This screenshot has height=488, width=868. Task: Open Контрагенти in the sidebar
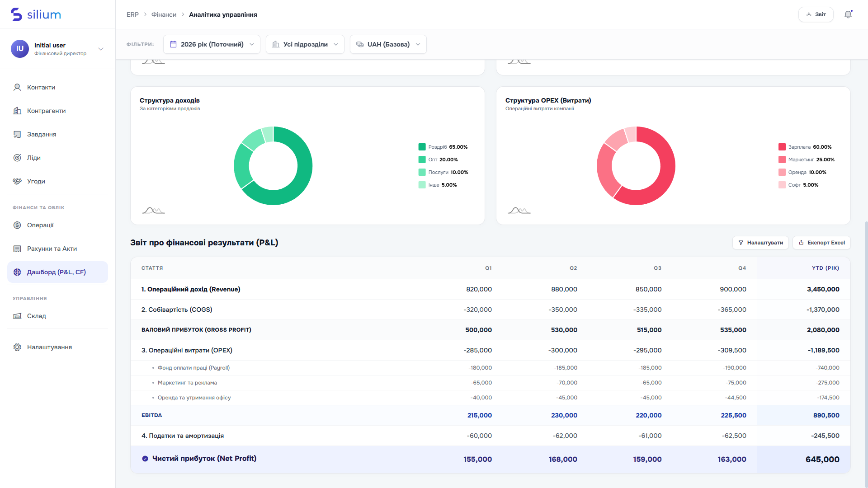pyautogui.click(x=57, y=111)
